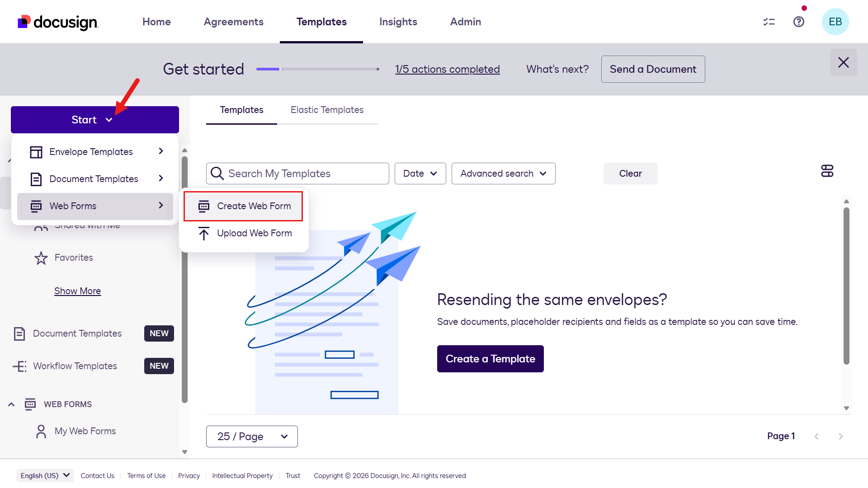
Task: Click the Envelope Templates icon in menu
Action: coord(36,152)
